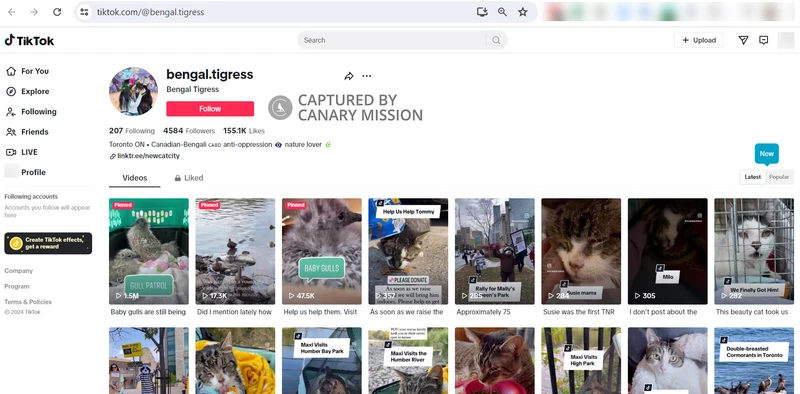800x394 pixels.
Task: Expand Terms & Policies footer section
Action: click(x=28, y=302)
